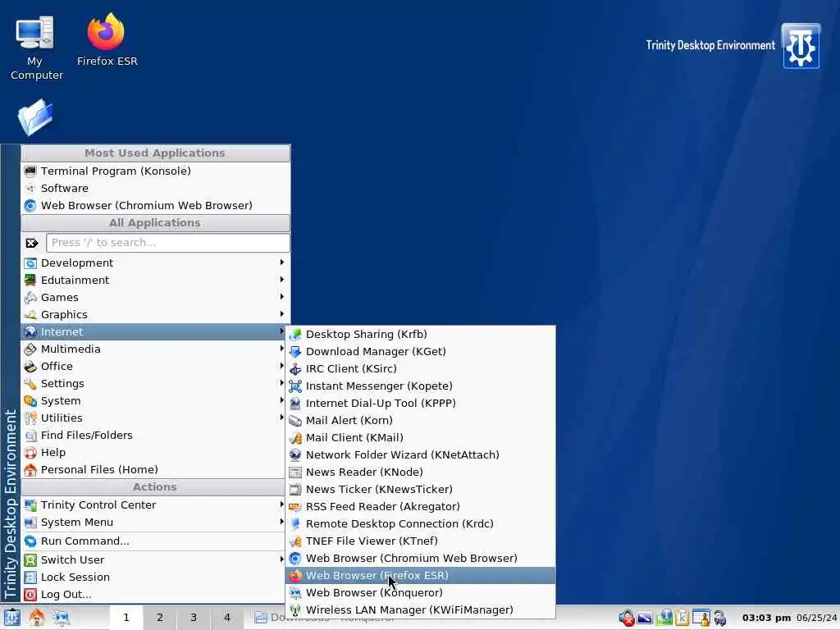Open Terminal Program (Konsole)
Screen dimensions: 840x630
[x=155, y=171]
